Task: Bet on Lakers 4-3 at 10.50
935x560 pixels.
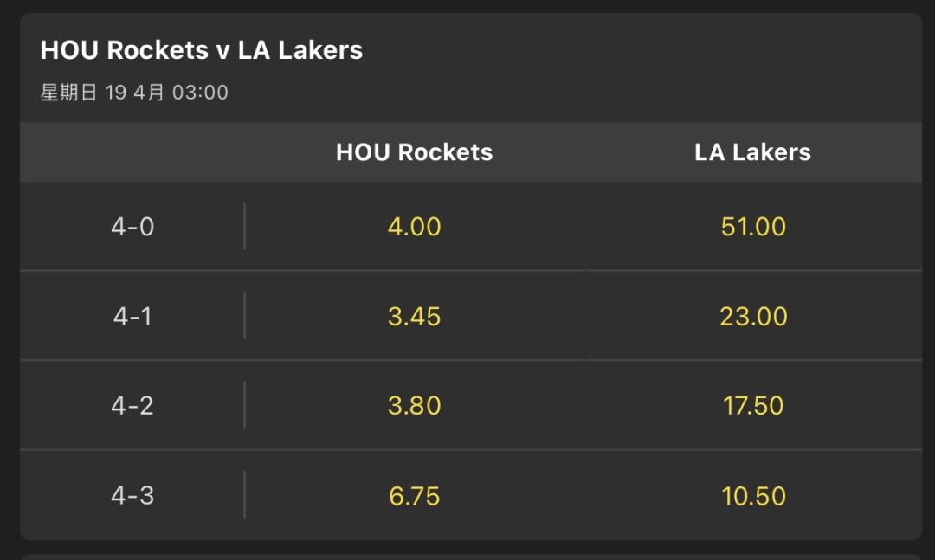Action: (753, 496)
